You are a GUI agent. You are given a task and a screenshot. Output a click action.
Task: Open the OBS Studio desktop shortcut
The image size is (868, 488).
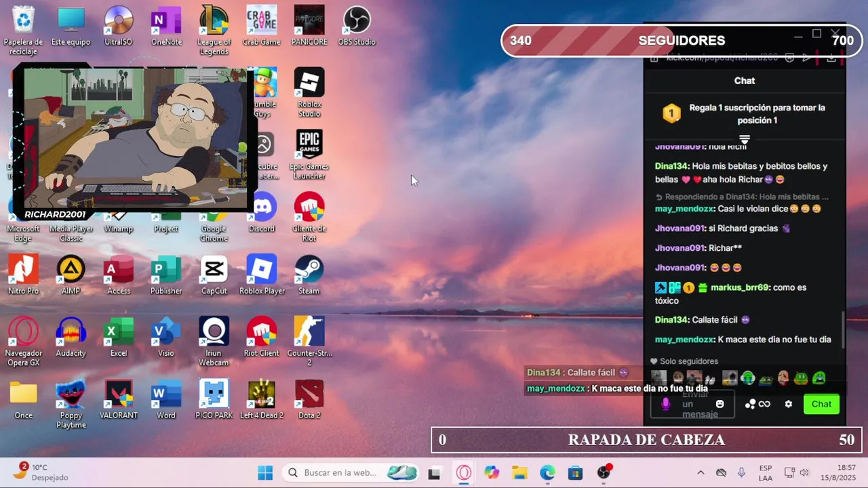357,27
